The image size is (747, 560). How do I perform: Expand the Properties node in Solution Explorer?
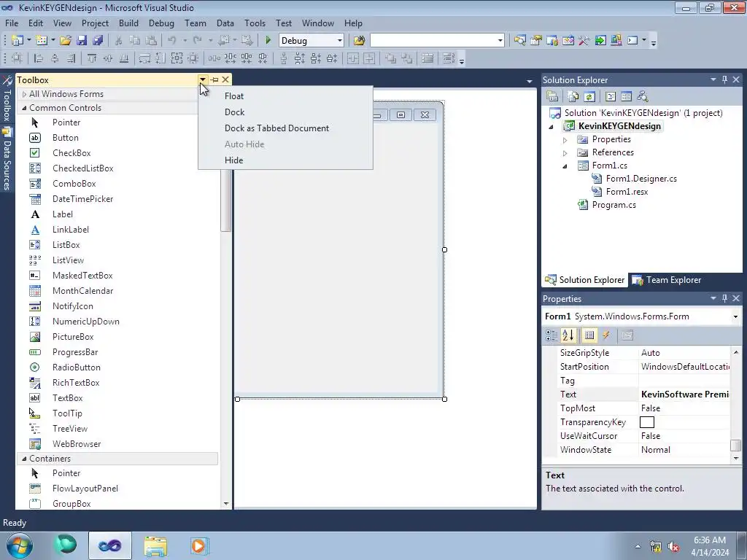click(565, 140)
